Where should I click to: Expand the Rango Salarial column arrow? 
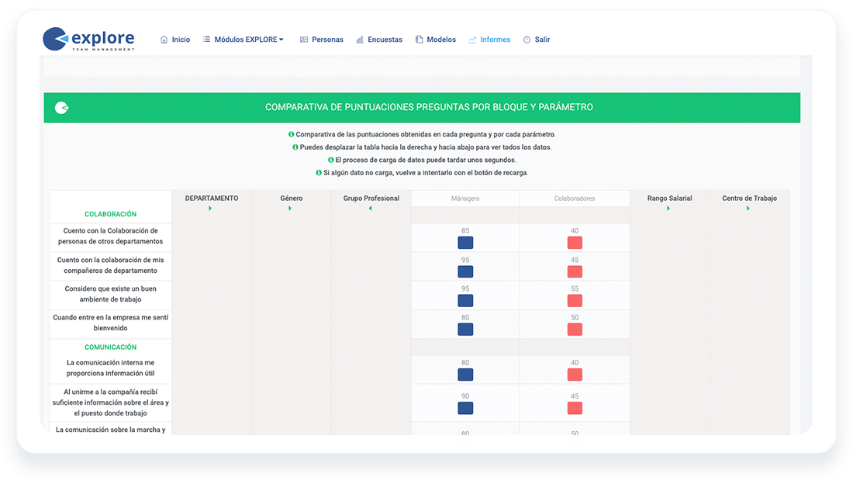tap(668, 209)
